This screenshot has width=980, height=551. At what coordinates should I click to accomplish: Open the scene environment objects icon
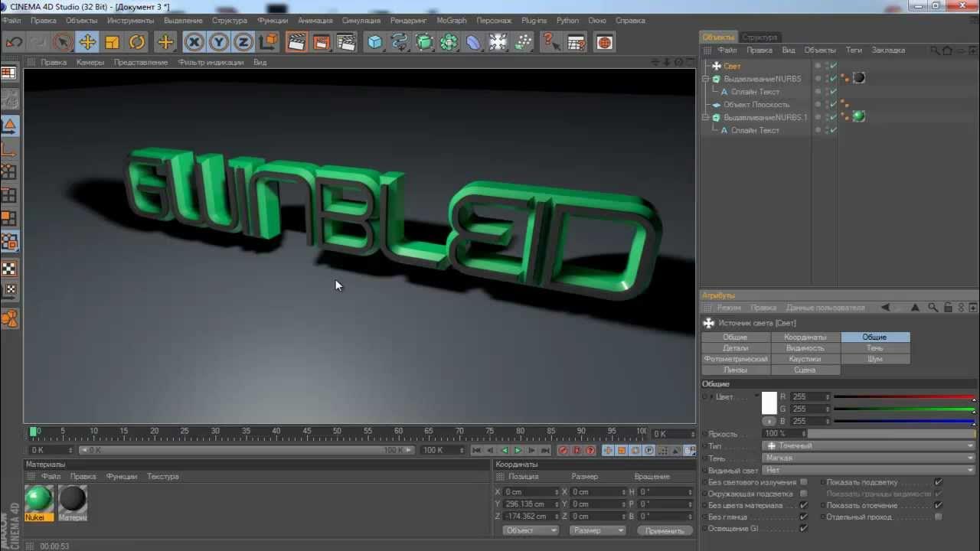click(498, 43)
